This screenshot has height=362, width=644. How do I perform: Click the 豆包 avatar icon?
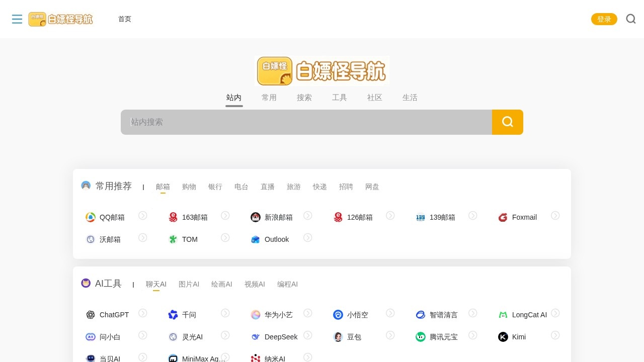338,337
